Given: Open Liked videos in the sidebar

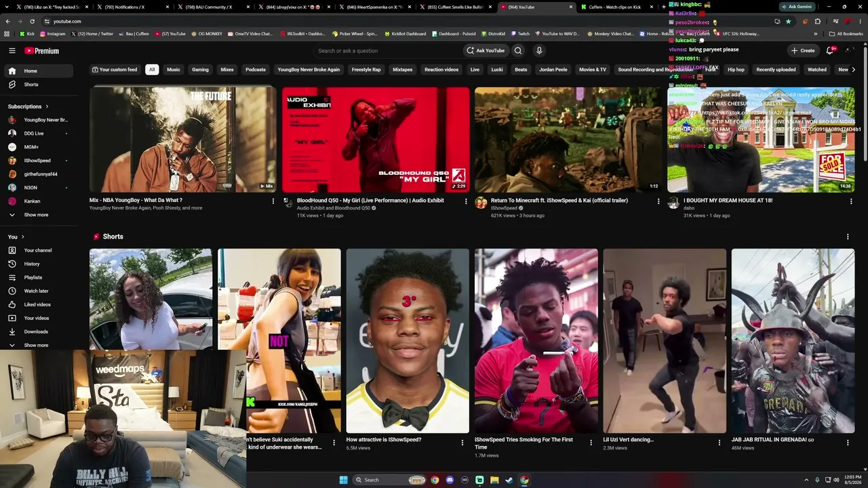Looking at the screenshot, I should click(38, 304).
